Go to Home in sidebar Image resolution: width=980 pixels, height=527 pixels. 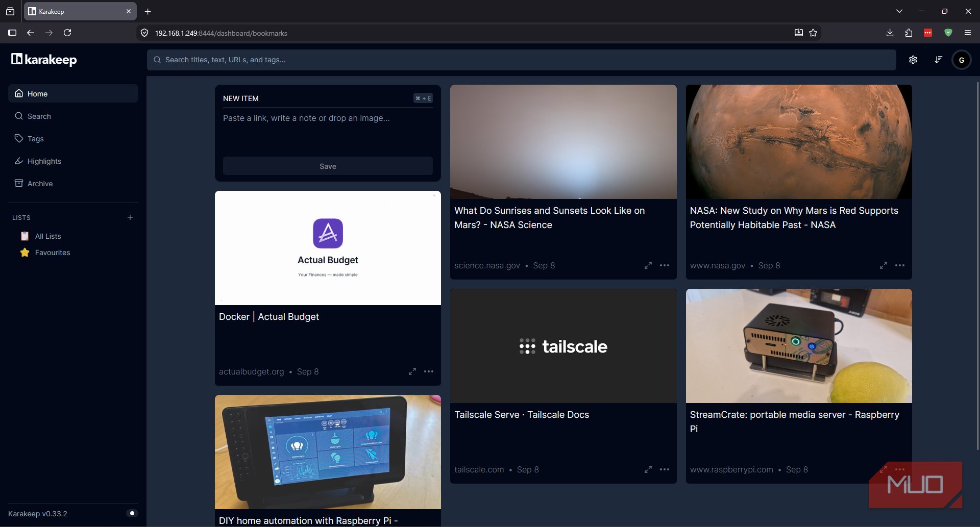click(x=73, y=93)
